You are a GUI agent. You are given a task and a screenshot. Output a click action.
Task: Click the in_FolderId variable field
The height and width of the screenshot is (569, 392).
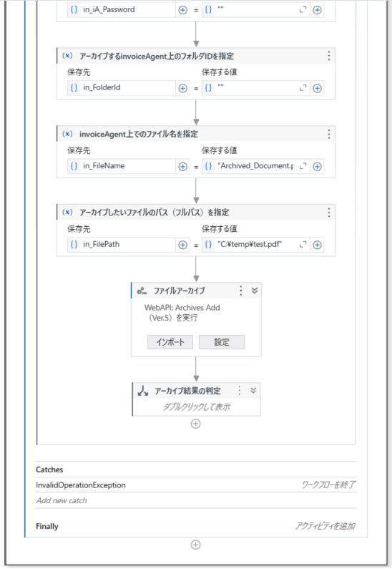(x=122, y=88)
